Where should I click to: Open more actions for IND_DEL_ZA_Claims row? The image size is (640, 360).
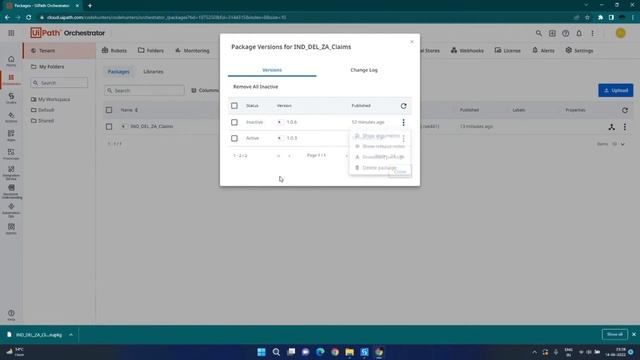pos(624,127)
